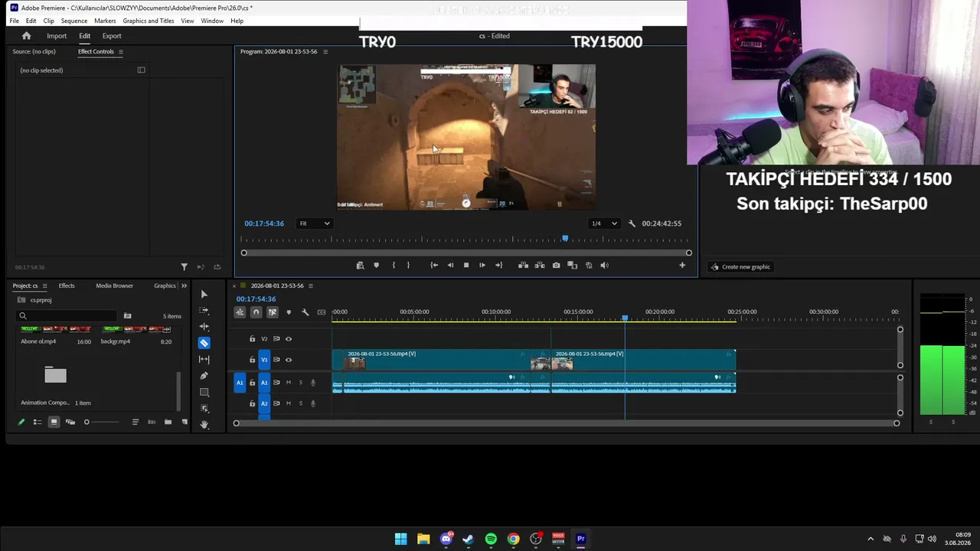
Task: Select the Track Select Forward tool
Action: (204, 311)
